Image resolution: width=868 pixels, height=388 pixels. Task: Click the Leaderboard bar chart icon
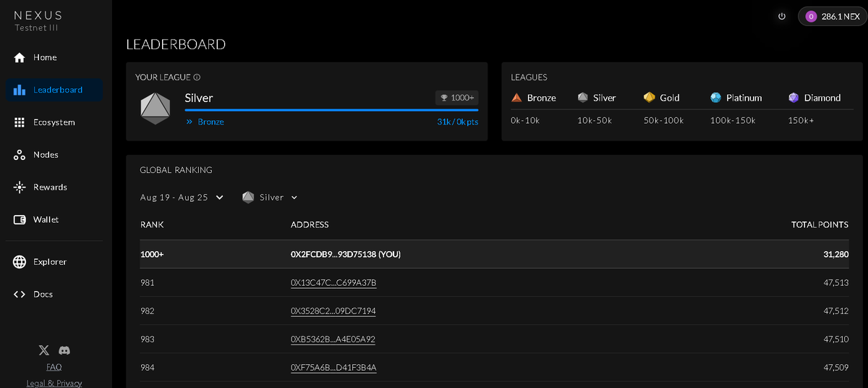click(x=20, y=90)
